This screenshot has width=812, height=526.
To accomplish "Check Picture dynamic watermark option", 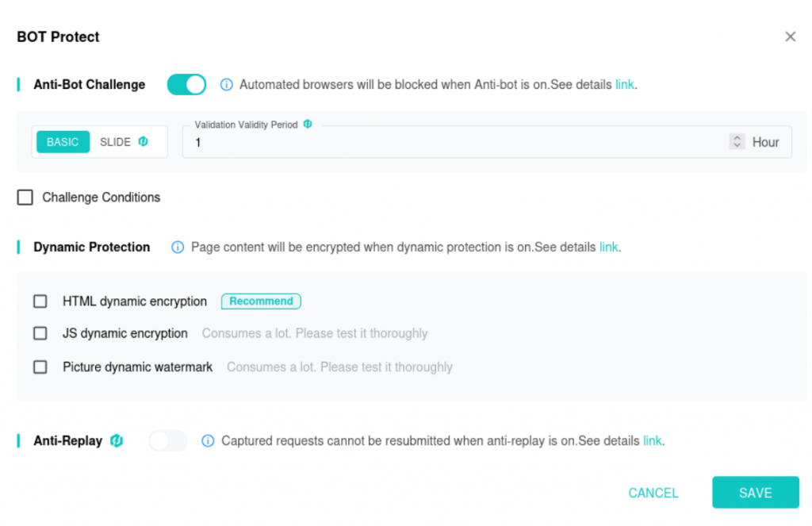I will click(40, 367).
